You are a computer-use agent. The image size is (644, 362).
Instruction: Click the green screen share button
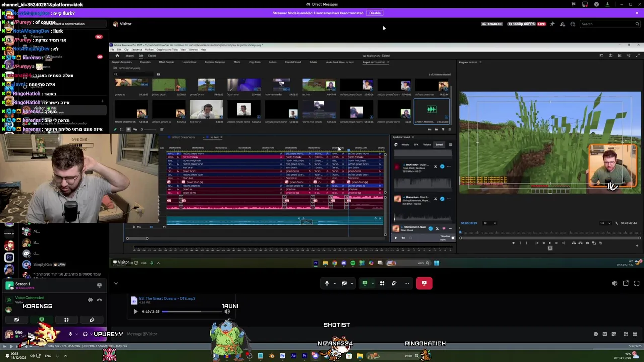pos(365,283)
